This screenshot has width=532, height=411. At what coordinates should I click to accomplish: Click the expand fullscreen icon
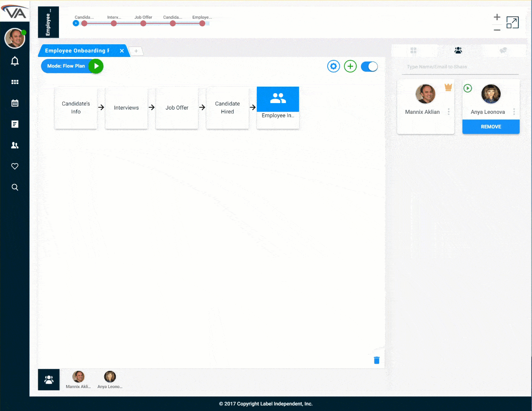pos(513,23)
